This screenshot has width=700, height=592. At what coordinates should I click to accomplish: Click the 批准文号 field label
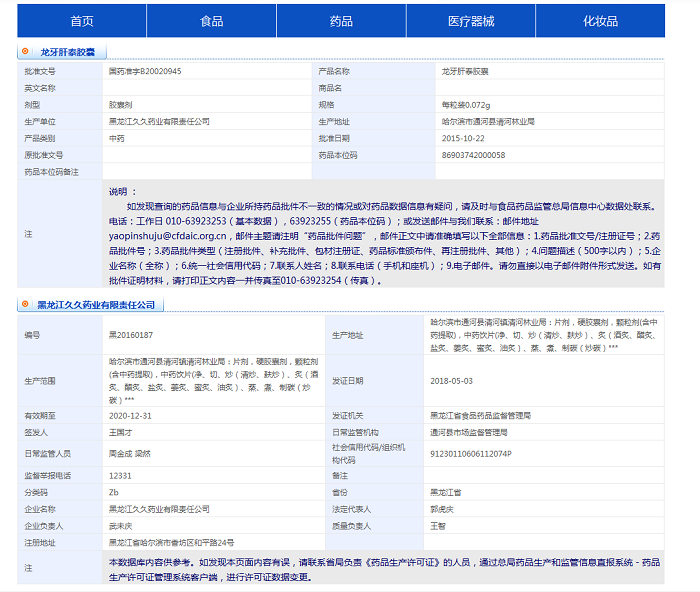coord(40,71)
